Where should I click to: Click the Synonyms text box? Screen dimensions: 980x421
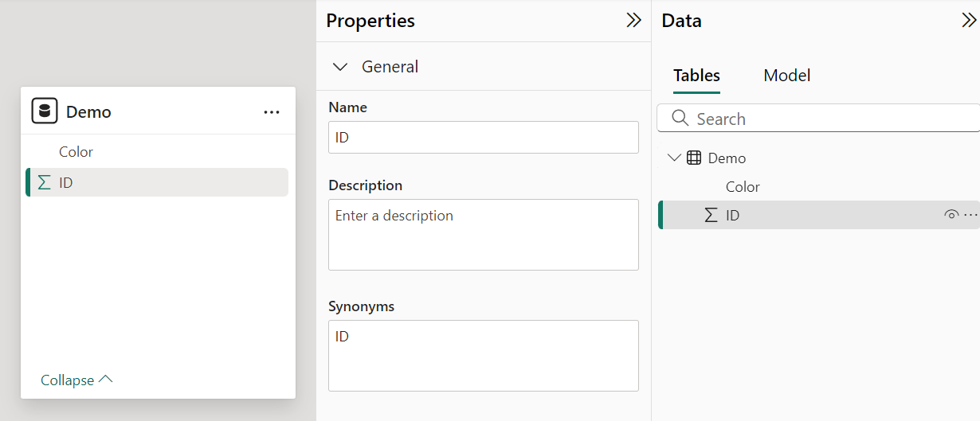click(x=483, y=355)
